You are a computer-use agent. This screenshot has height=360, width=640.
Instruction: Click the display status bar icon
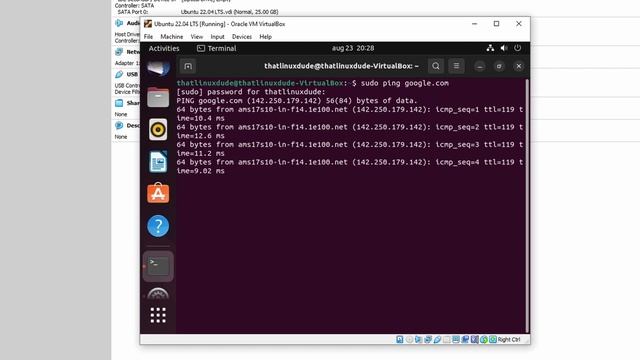click(456, 340)
